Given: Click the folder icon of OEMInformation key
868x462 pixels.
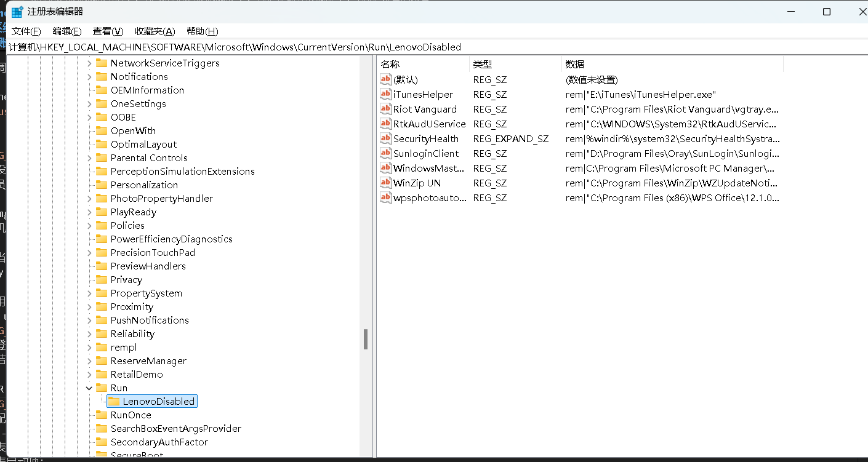Looking at the screenshot, I should click(101, 90).
